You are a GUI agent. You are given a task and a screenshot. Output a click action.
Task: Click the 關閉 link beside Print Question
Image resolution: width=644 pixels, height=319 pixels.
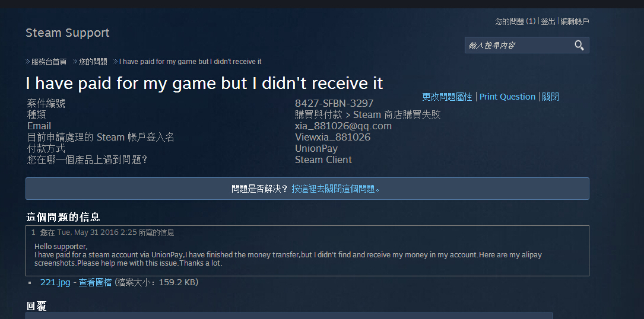pyautogui.click(x=550, y=97)
